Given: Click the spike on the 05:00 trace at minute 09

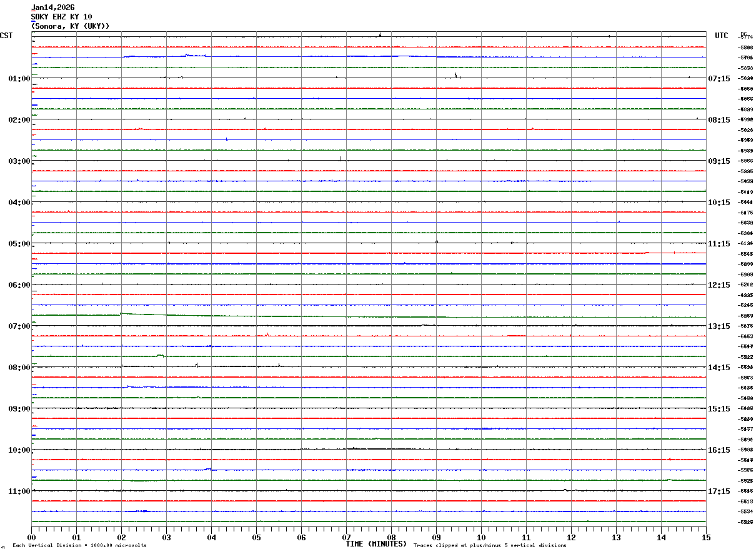Looking at the screenshot, I should tap(437, 241).
